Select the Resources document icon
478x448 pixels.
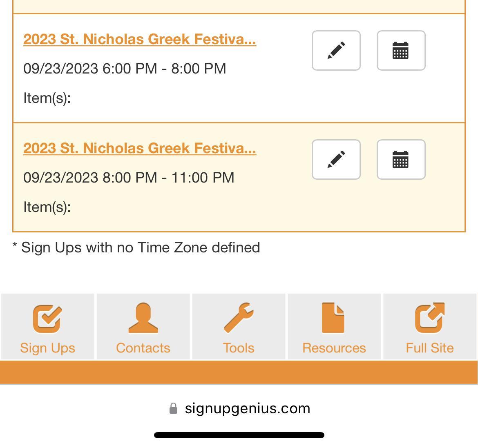click(x=334, y=318)
